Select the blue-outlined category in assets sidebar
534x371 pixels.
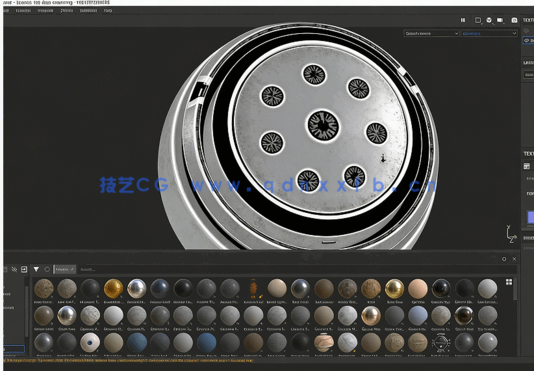coord(14,349)
